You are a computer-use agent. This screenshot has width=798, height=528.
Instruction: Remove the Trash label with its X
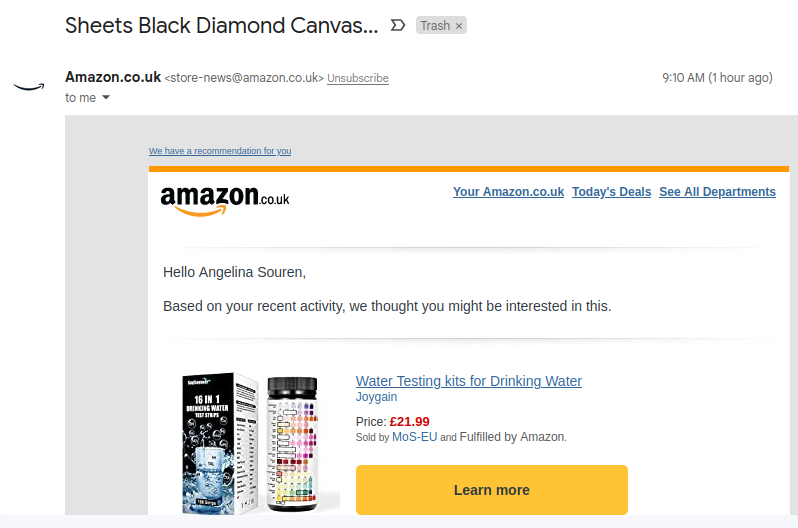pos(459,26)
